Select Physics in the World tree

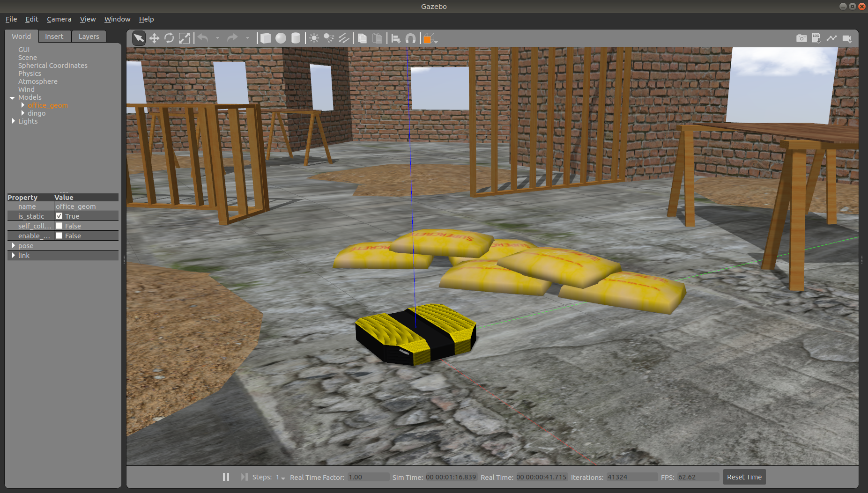[x=30, y=74]
